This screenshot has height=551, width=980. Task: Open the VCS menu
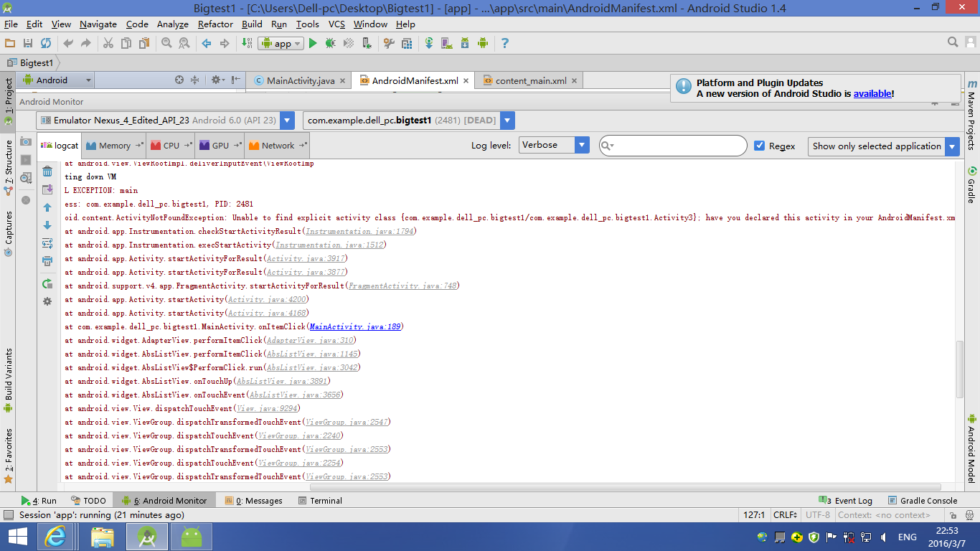pos(336,24)
